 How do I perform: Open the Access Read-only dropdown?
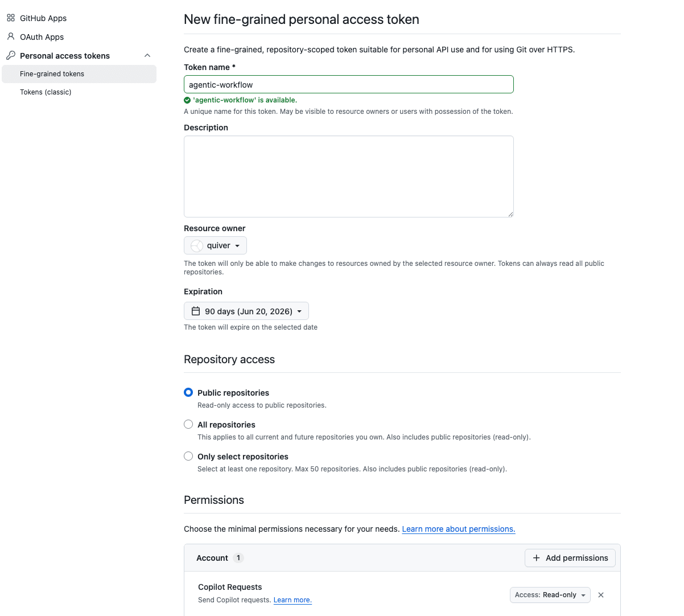pos(550,594)
